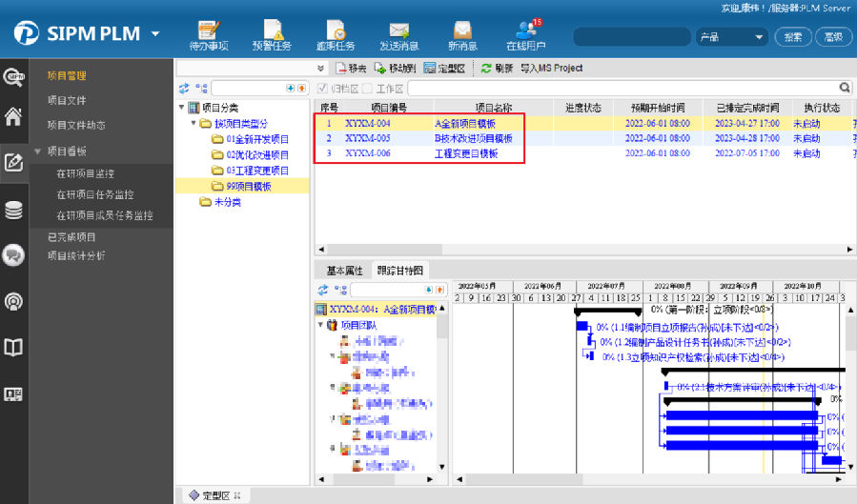Click the 发送消息 envelope icon
857x504 pixels.
point(398,35)
